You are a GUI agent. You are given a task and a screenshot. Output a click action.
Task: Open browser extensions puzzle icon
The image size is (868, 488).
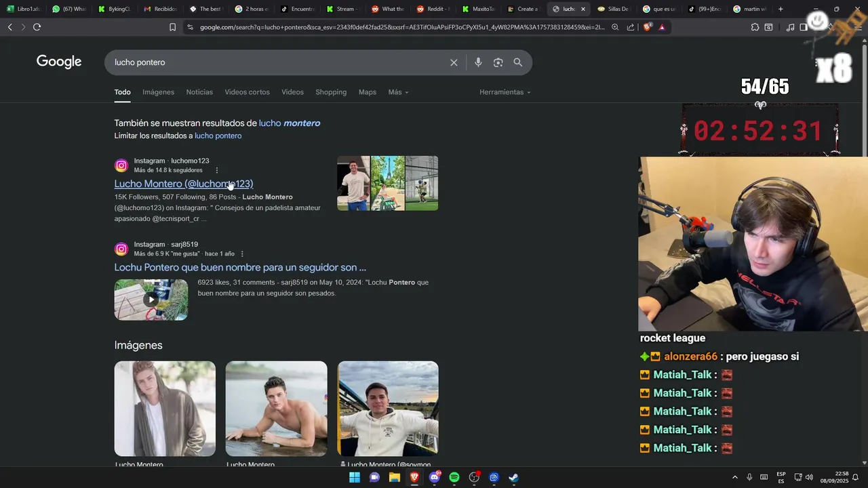(x=755, y=27)
